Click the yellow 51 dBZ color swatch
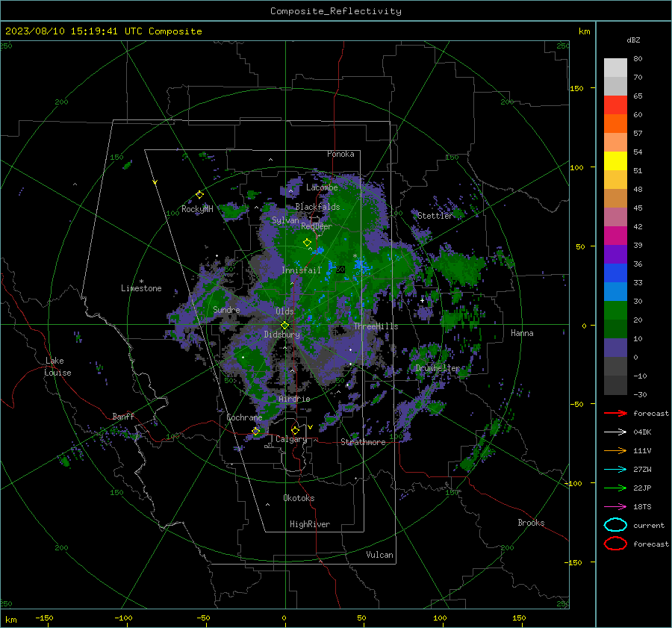This screenshot has width=672, height=628. (615, 161)
